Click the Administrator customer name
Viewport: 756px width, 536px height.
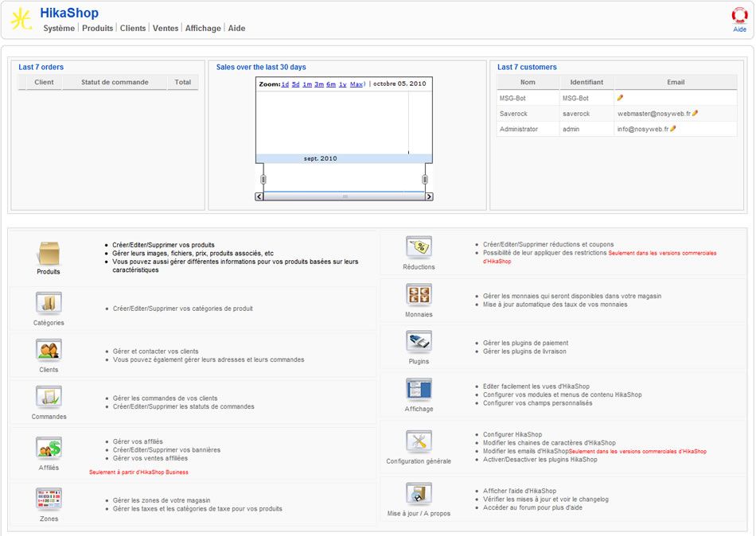pos(519,129)
